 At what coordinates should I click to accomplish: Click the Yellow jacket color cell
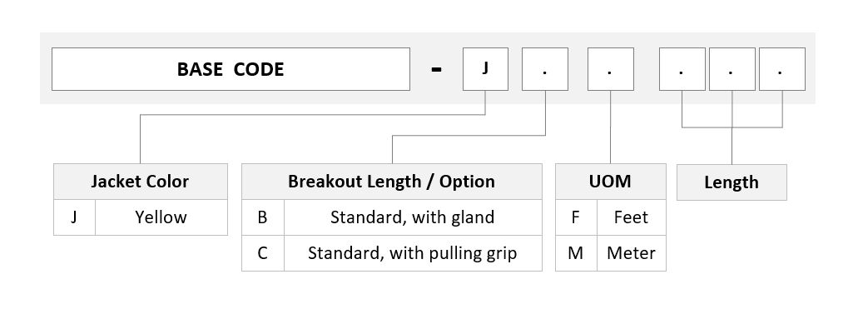[161, 217]
